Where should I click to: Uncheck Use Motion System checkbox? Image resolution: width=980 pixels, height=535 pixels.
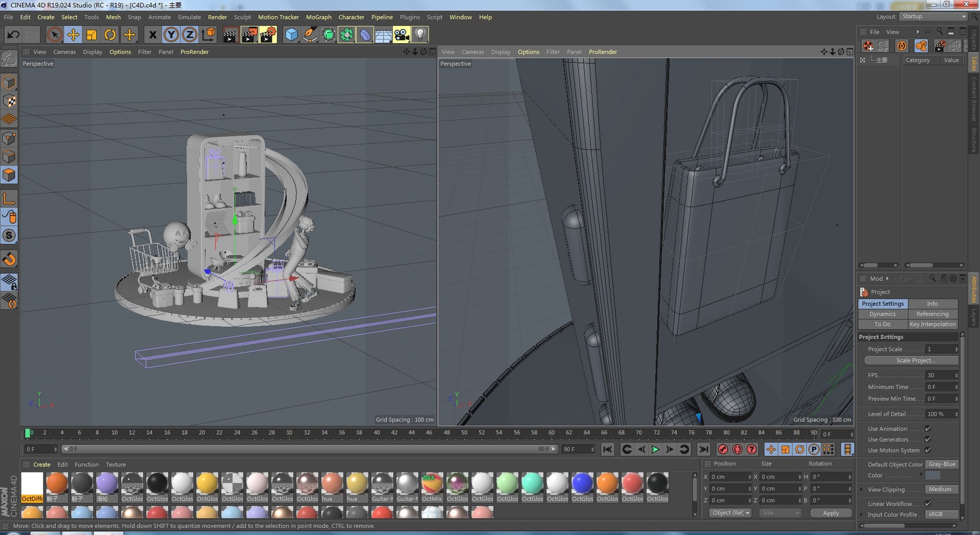pyautogui.click(x=928, y=450)
